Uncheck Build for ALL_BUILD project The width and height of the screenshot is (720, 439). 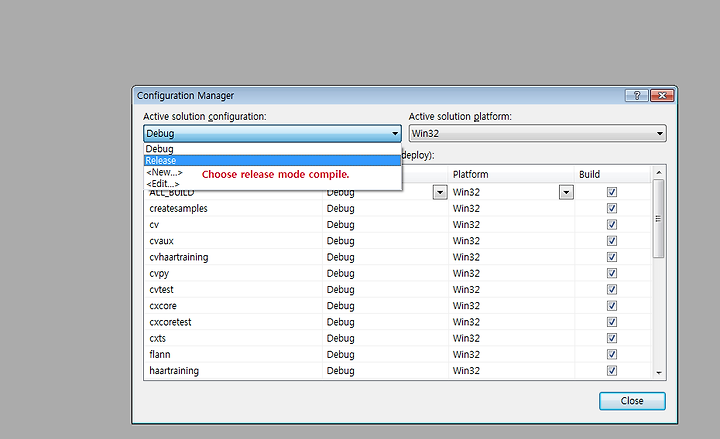[612, 192]
